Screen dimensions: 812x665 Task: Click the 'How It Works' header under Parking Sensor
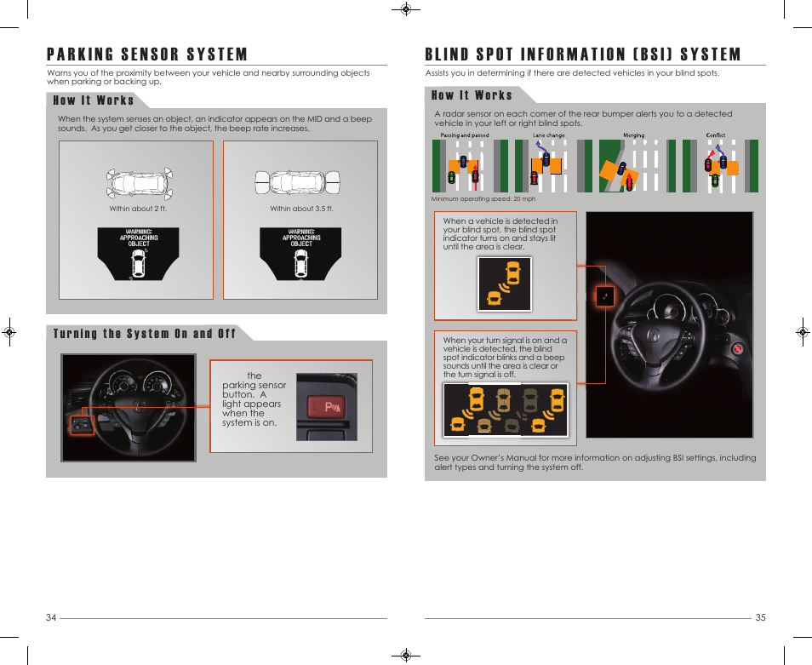pos(94,100)
